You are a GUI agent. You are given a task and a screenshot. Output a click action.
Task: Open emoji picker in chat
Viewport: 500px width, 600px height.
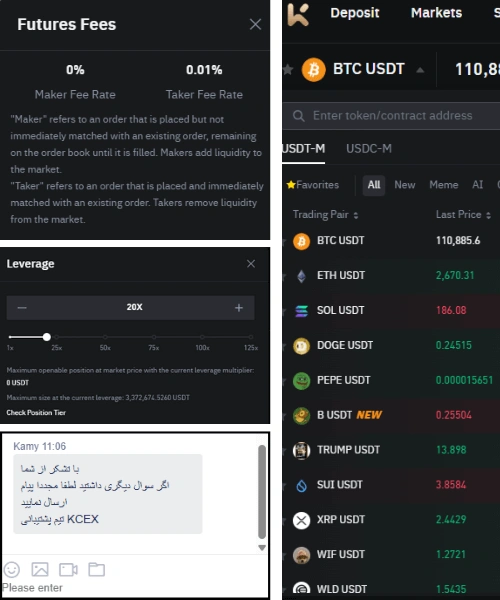[11, 569]
